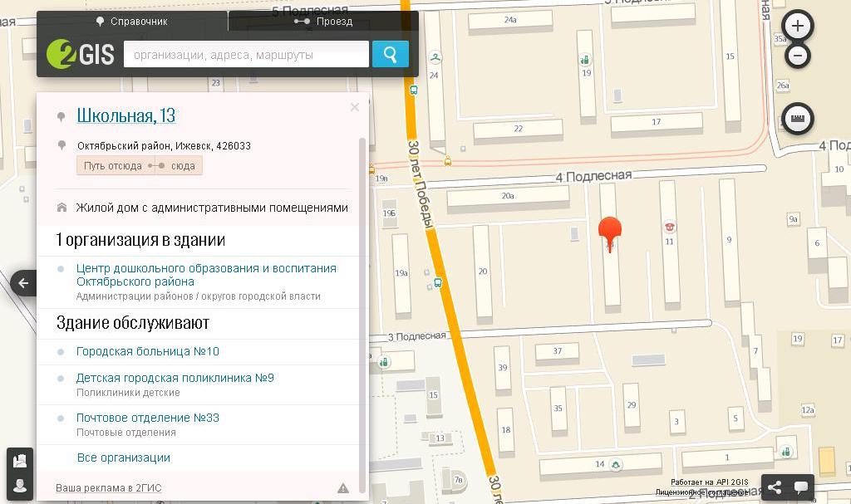Click the Работает на API 2GIS text

[710, 482]
